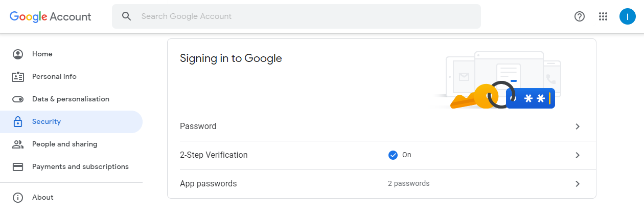Open the help question mark icon
The height and width of the screenshot is (212, 644).
580,16
